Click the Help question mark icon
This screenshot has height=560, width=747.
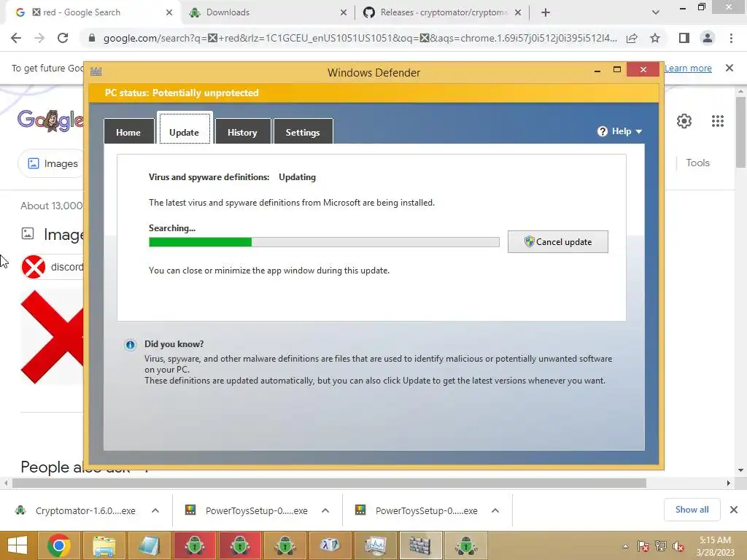click(x=602, y=131)
